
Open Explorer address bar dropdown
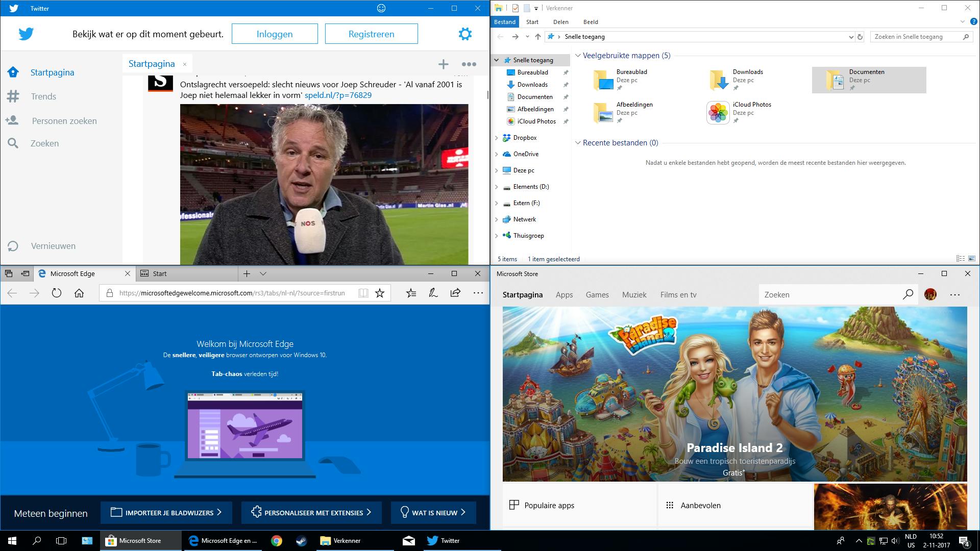click(x=851, y=37)
